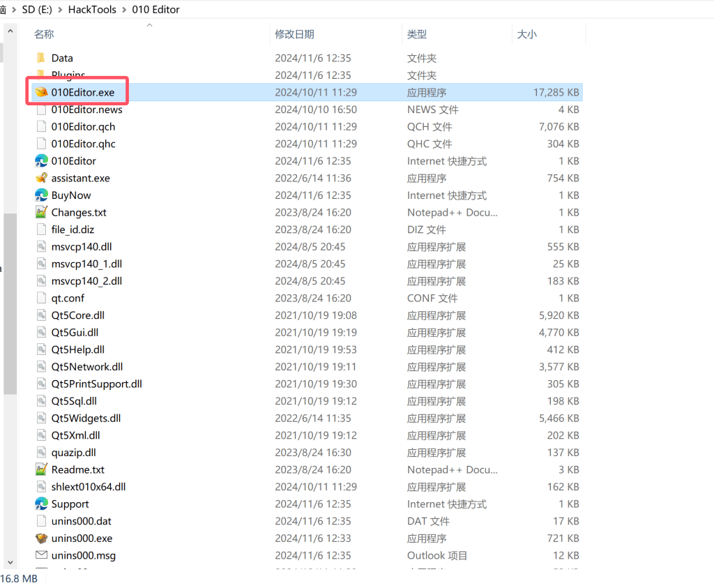714x588 pixels.
Task: Click the msvcp140.dll file icon
Action: (x=41, y=246)
